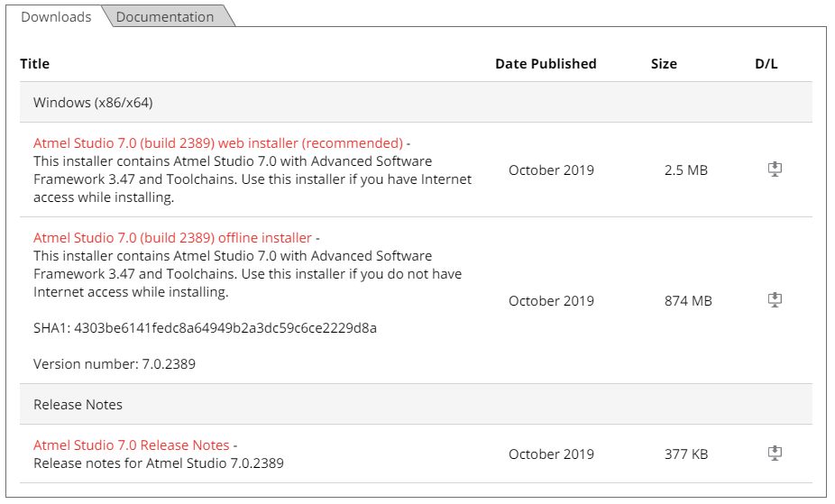
Task: Select the Downloads tab
Action: click(56, 17)
